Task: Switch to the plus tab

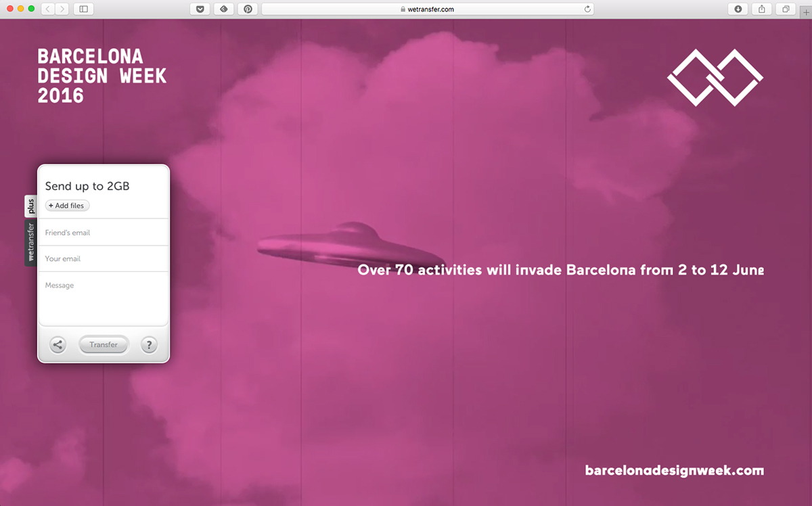Action: [x=30, y=206]
